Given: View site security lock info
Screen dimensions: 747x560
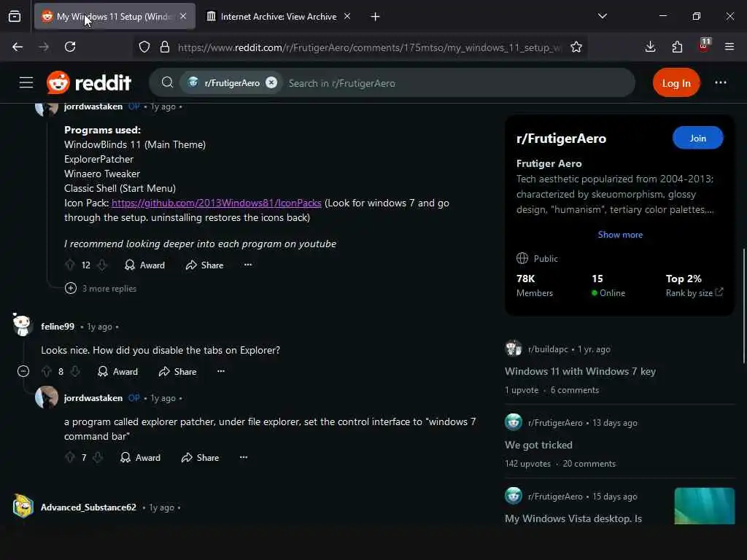Looking at the screenshot, I should (165, 47).
